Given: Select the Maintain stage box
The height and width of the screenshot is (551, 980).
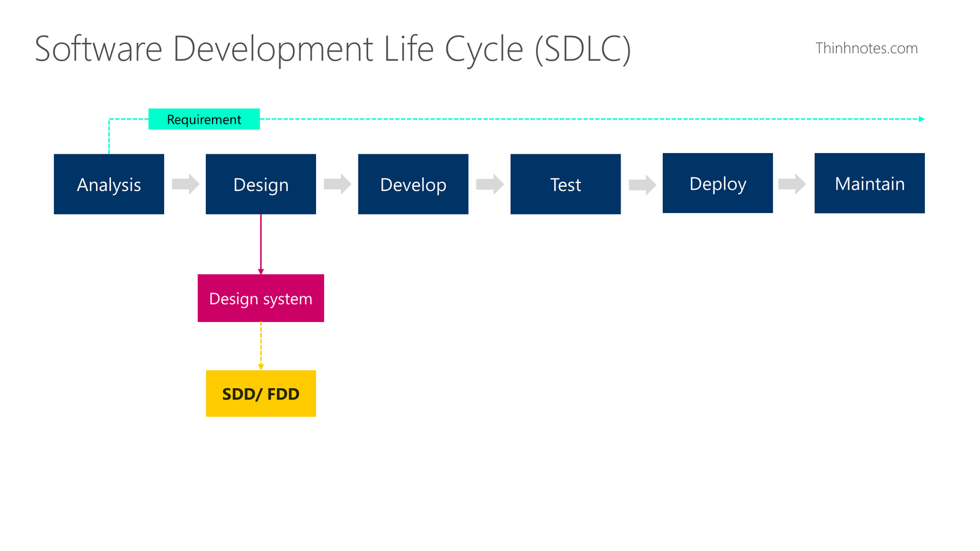Looking at the screenshot, I should click(x=870, y=183).
